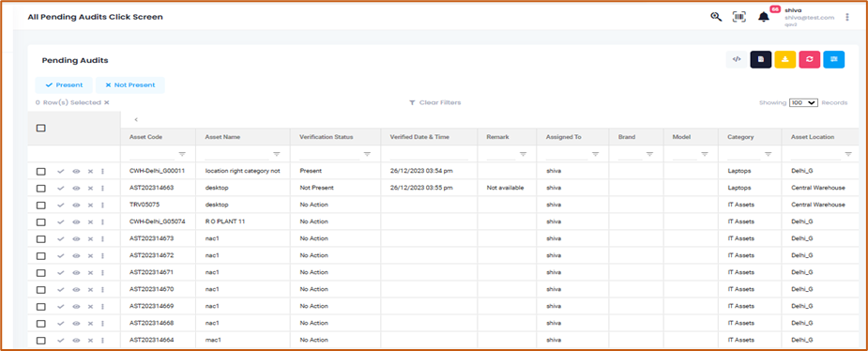Focus the Verified Date & Time filter input
Screen dimensions: 868x351
pos(429,154)
